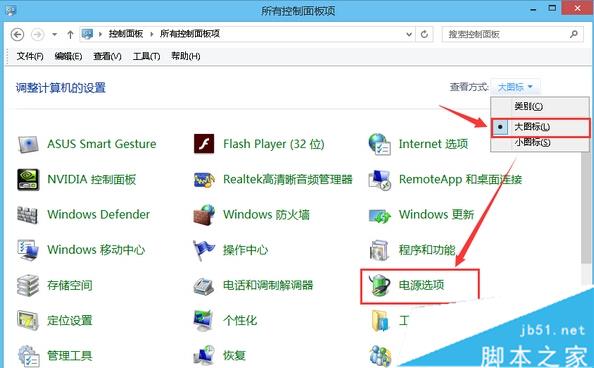This screenshot has height=368, width=594.
Task: Open the 程序和功能 link
Action: point(427,250)
